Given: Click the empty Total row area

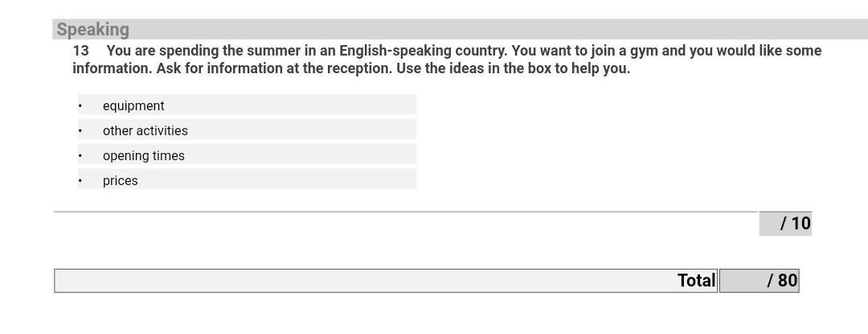Looking at the screenshot, I should coord(366,281).
